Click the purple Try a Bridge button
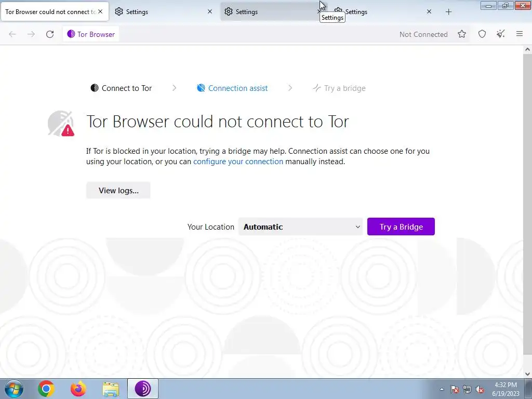The width and height of the screenshot is (532, 399). tap(401, 227)
